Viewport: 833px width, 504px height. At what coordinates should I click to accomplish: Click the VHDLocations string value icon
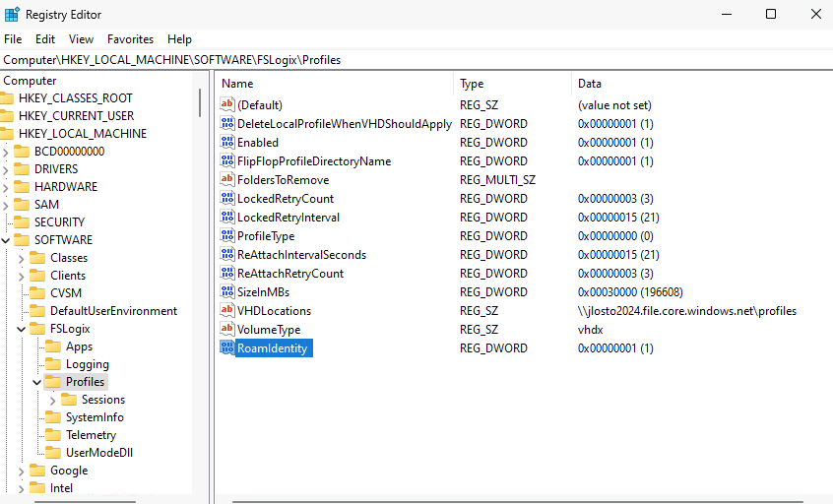tap(227, 310)
